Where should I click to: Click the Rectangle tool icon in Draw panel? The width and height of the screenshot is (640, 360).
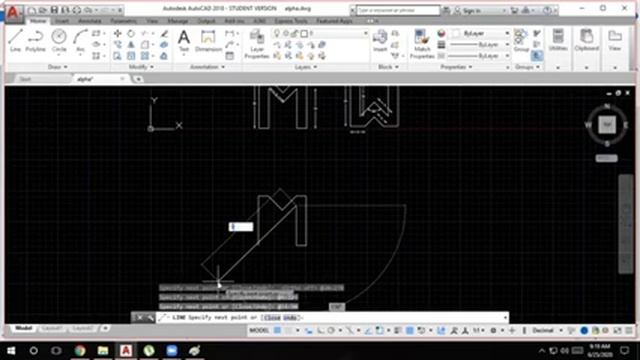pyautogui.click(x=96, y=33)
